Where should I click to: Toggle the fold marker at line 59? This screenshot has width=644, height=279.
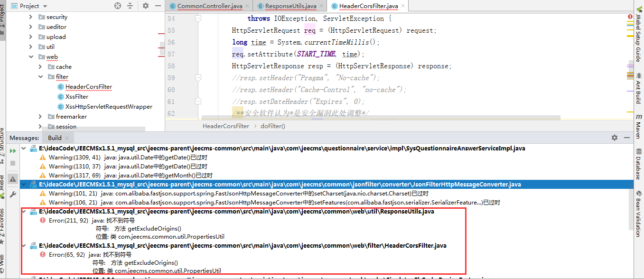point(198,78)
